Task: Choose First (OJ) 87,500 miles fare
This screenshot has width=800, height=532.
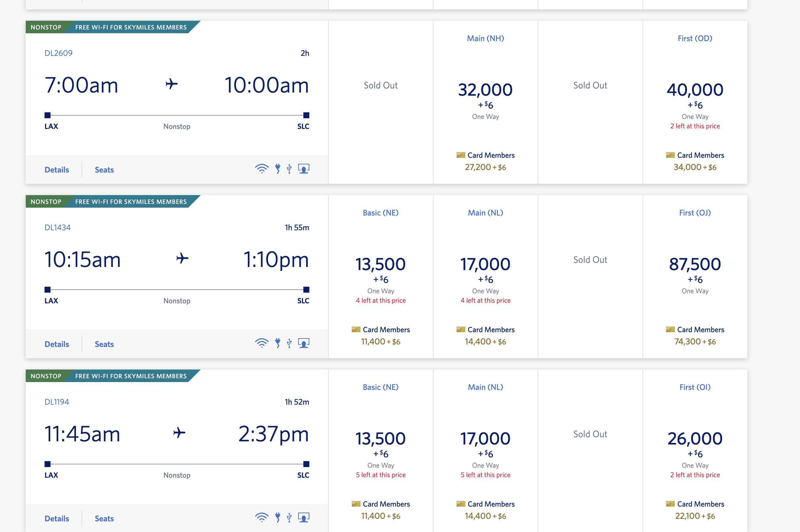Action: coord(695,264)
